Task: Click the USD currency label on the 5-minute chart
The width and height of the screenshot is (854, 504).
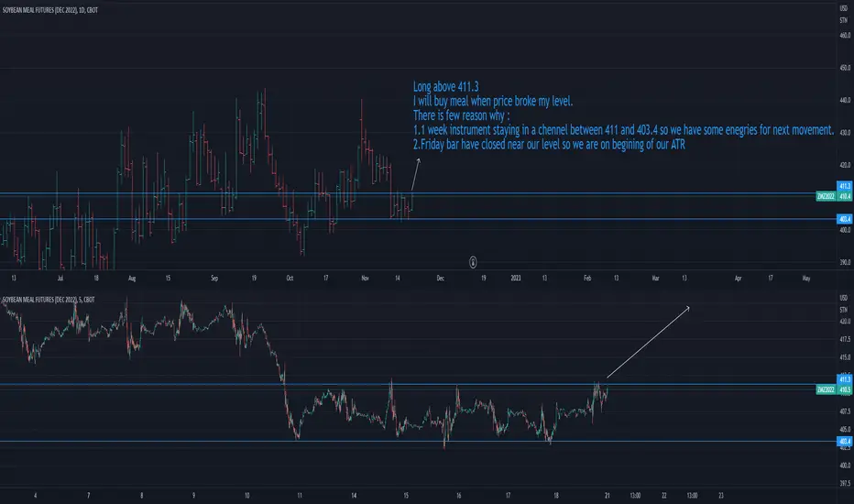Action: point(844,298)
